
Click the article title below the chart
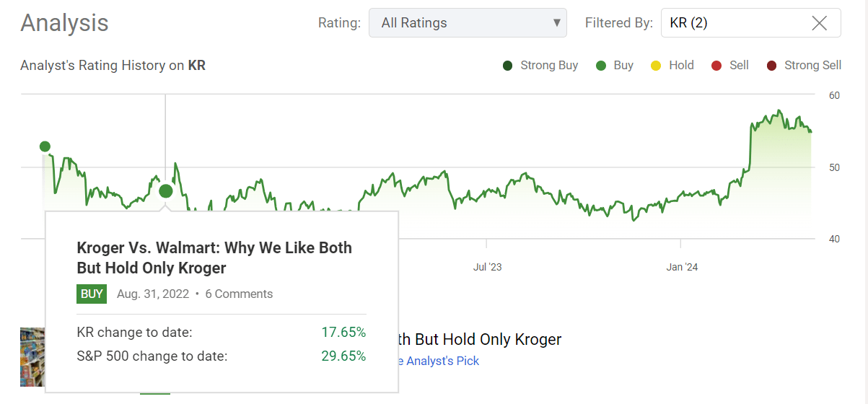(479, 339)
